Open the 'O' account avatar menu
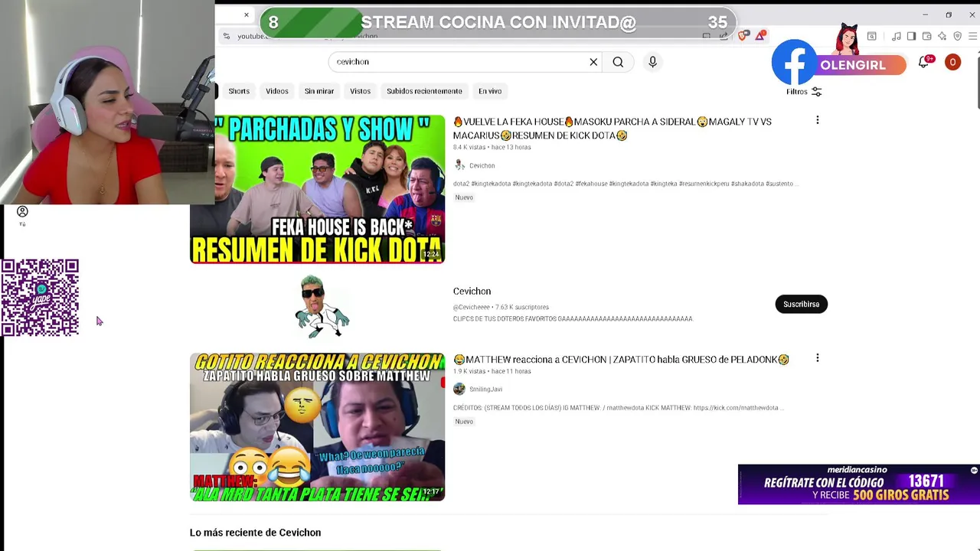 952,62
